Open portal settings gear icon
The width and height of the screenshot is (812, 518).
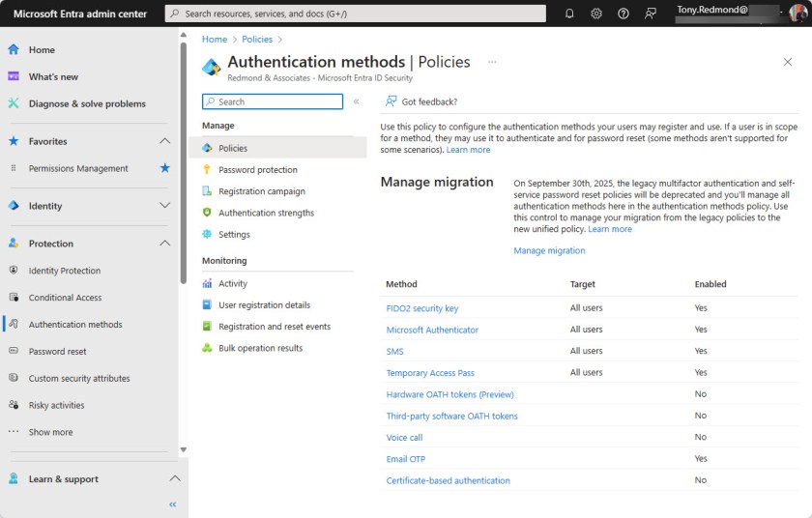pyautogui.click(x=596, y=14)
